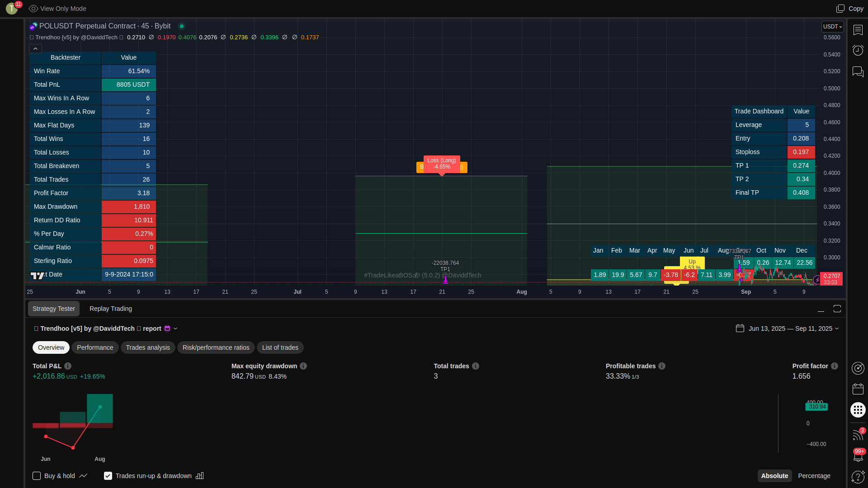
Task: Open the watchlist panel icon
Action: pos(858,30)
